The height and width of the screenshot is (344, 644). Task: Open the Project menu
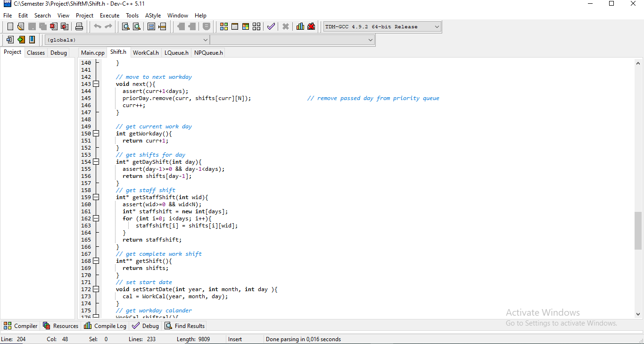(85, 16)
